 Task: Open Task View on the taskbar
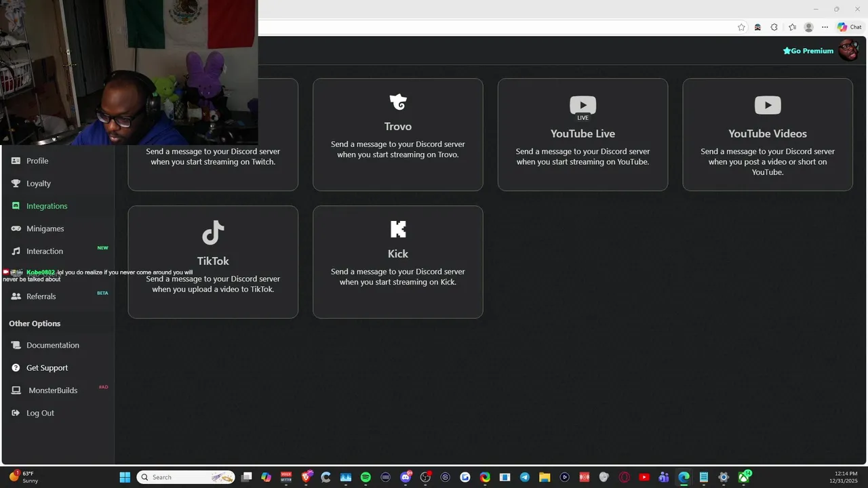(x=247, y=477)
